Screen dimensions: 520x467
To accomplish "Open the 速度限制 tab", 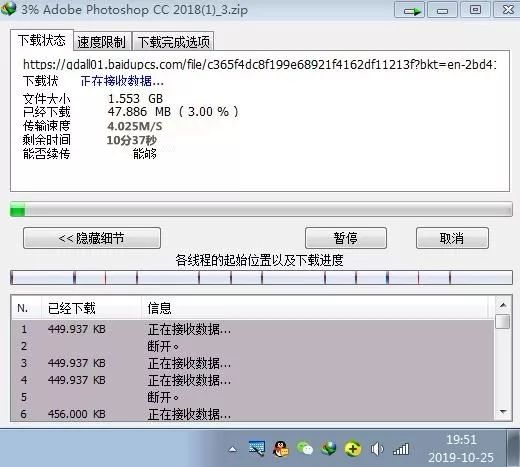I will pyautogui.click(x=102, y=42).
